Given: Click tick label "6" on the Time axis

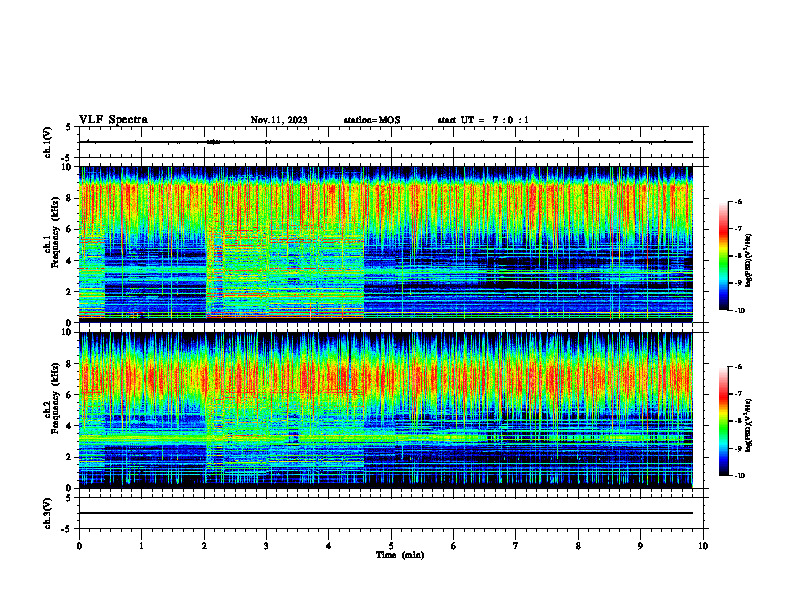Looking at the screenshot, I should click(454, 546).
